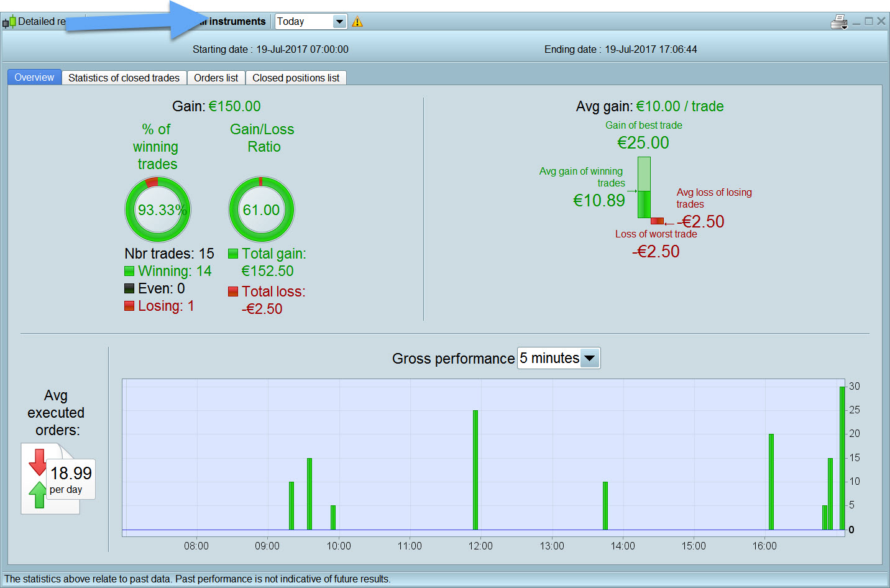Click the green best-trade bar graphic

[644, 187]
